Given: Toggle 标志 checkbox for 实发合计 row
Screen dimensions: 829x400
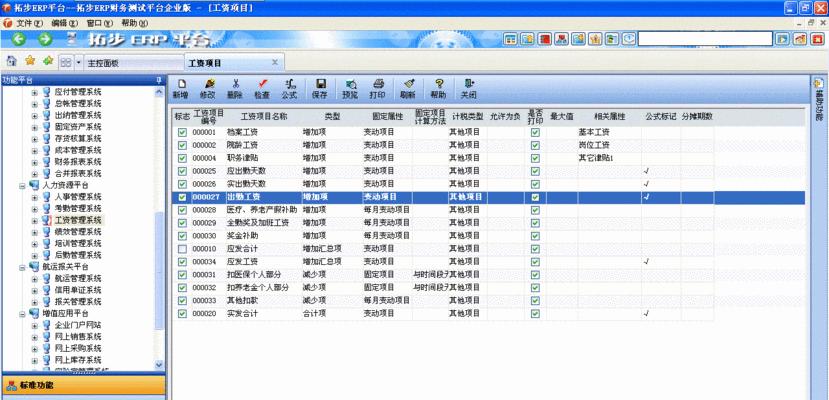Looking at the screenshot, I should [x=182, y=313].
